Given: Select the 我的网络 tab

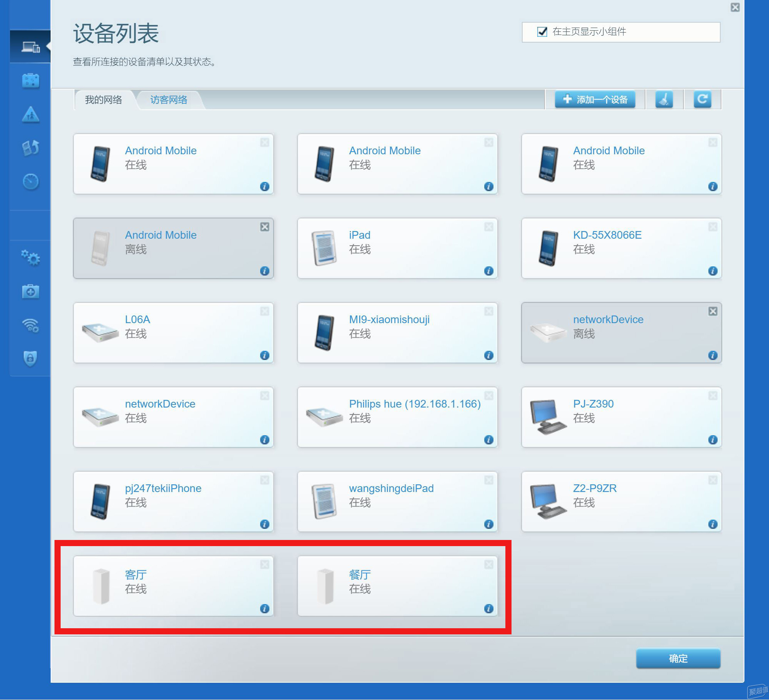Looking at the screenshot, I should coord(104,100).
